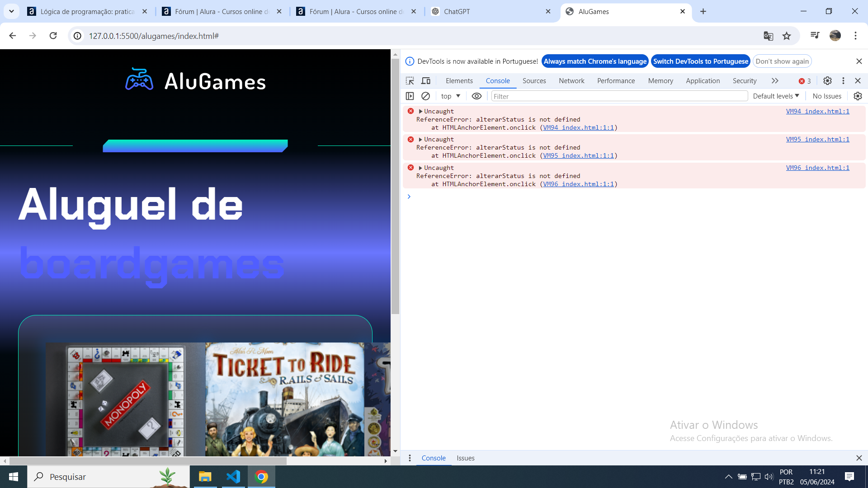Open the notification center icon
Image resolution: width=868 pixels, height=488 pixels.
(x=849, y=477)
